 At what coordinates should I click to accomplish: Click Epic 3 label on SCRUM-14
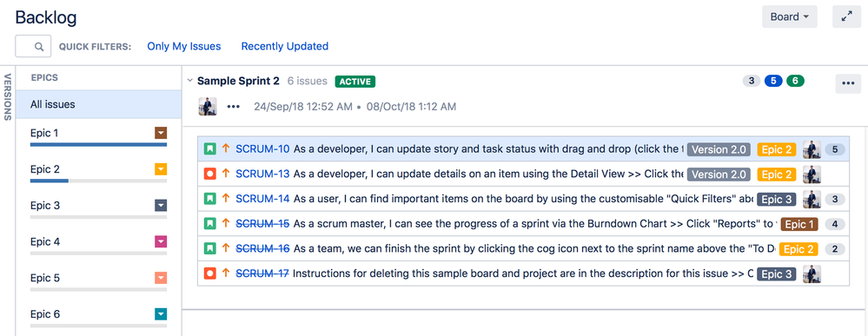click(x=777, y=200)
